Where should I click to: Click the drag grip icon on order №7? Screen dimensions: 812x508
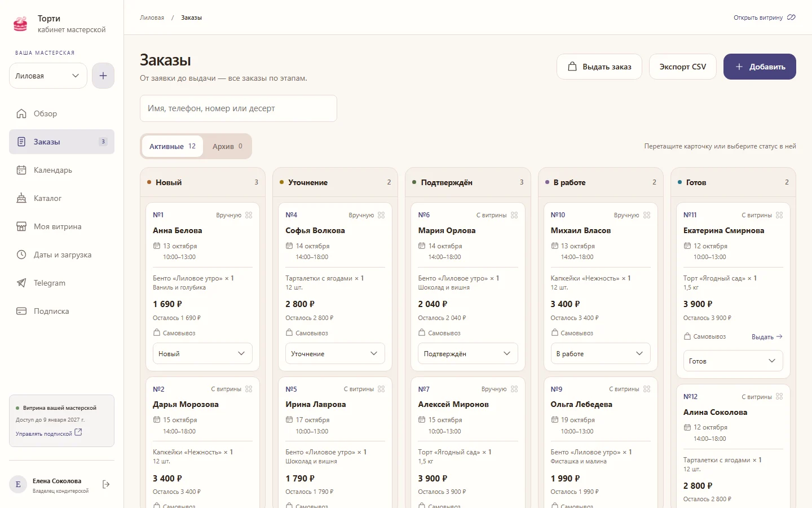pyautogui.click(x=514, y=389)
